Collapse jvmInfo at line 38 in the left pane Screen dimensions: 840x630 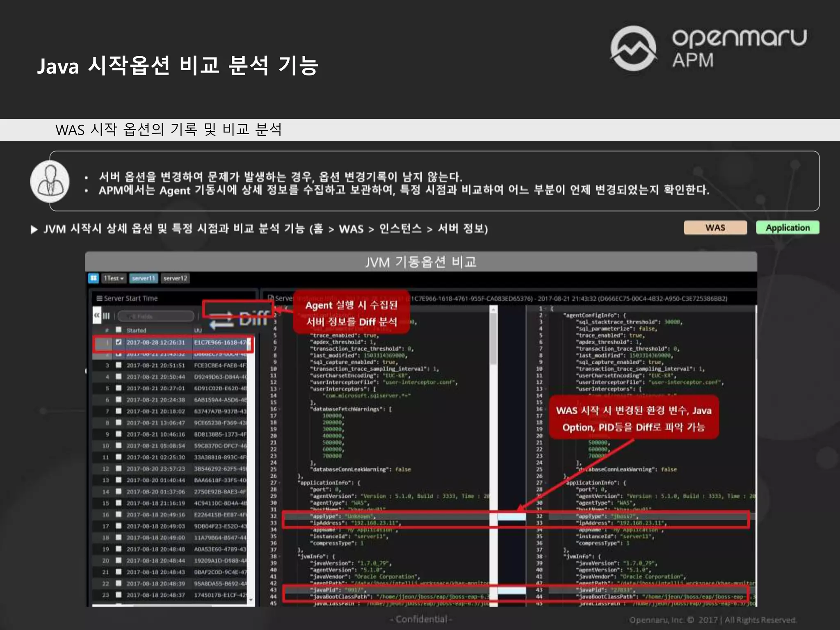click(280, 557)
